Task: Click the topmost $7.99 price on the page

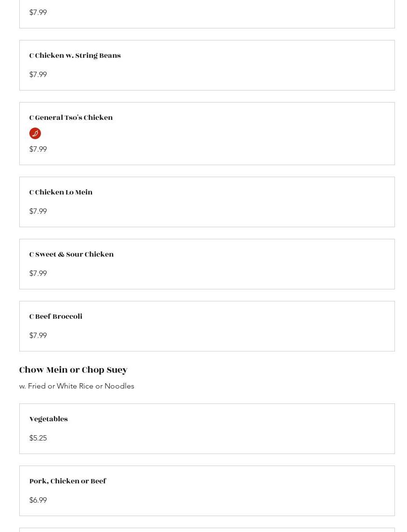Action: [38, 13]
